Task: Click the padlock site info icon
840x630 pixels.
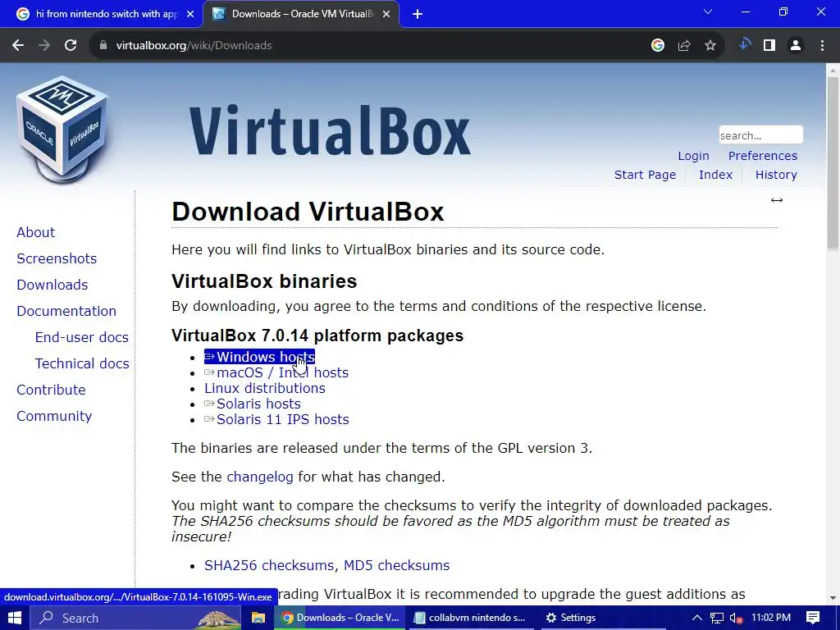Action: (103, 46)
